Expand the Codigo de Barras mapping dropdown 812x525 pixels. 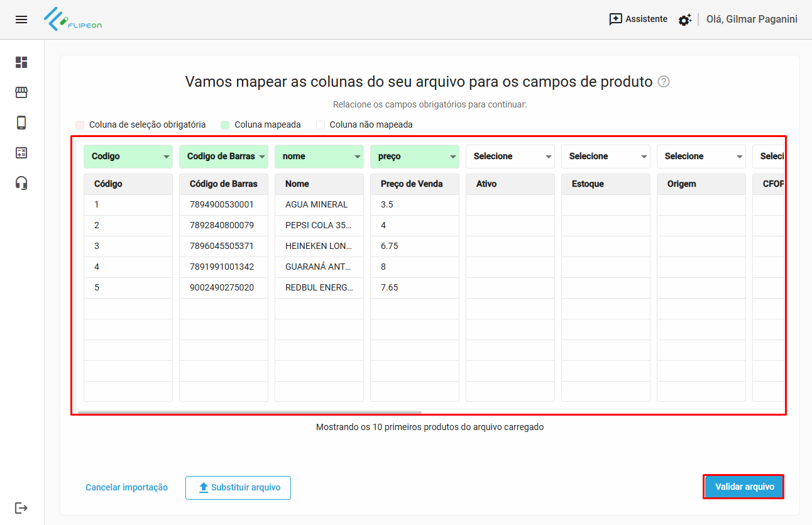[x=224, y=157]
